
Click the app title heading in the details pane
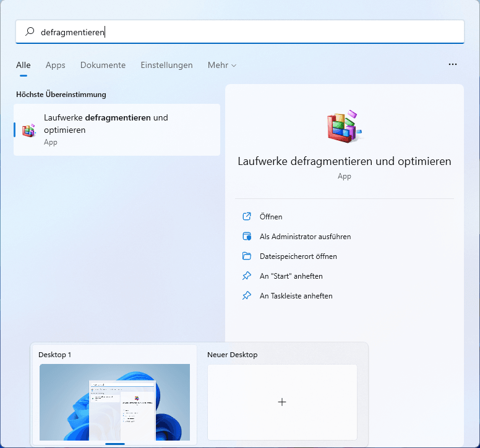coord(344,161)
